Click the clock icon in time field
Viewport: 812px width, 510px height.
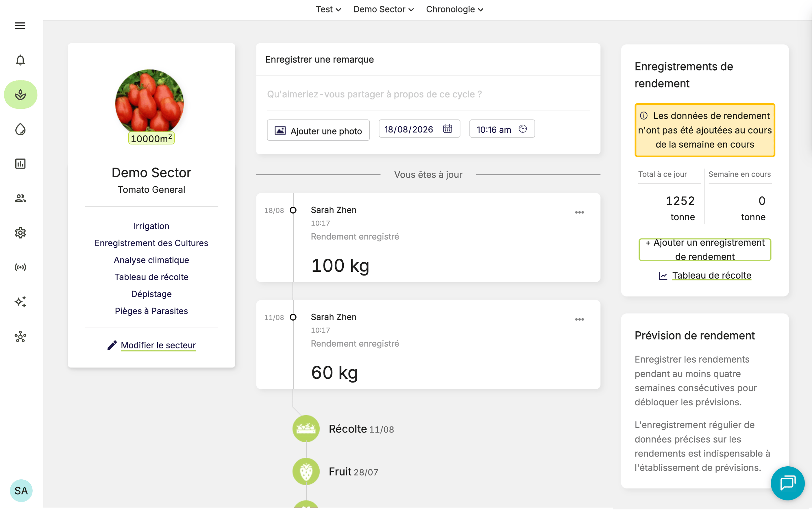(523, 129)
